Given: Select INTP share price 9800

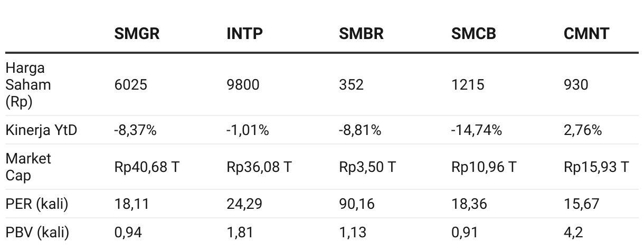Looking at the screenshot, I should [243, 85].
